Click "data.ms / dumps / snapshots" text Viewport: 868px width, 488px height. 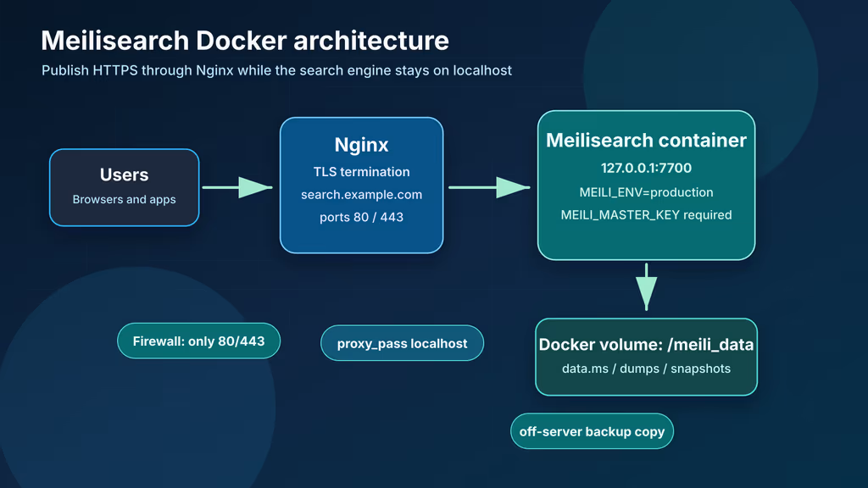click(x=646, y=369)
